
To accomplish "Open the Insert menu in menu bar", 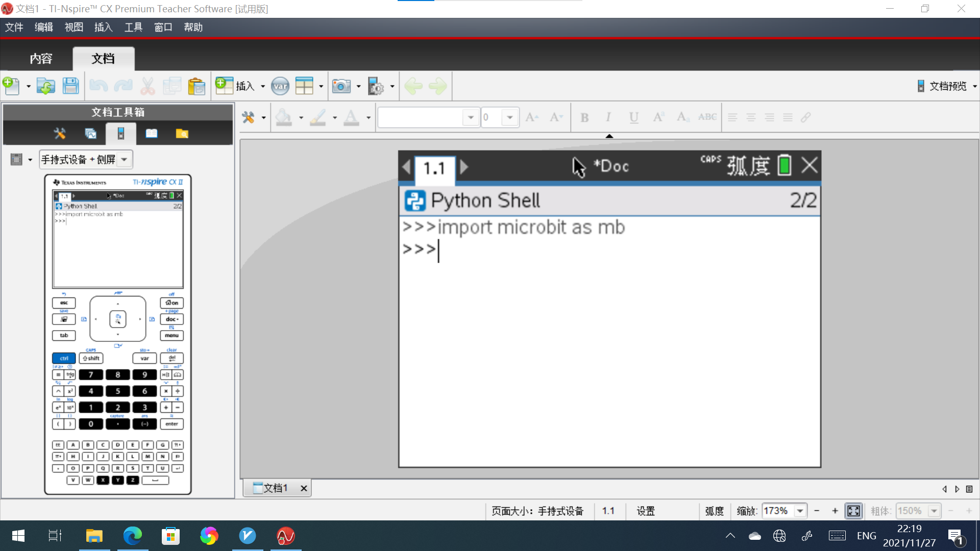I will point(103,27).
